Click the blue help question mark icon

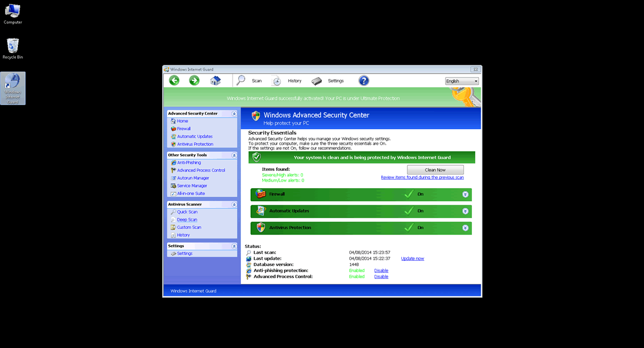click(363, 80)
